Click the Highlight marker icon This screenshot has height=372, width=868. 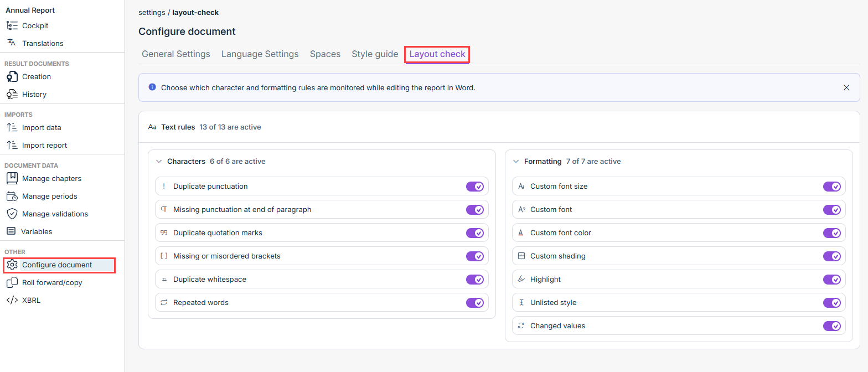click(521, 279)
